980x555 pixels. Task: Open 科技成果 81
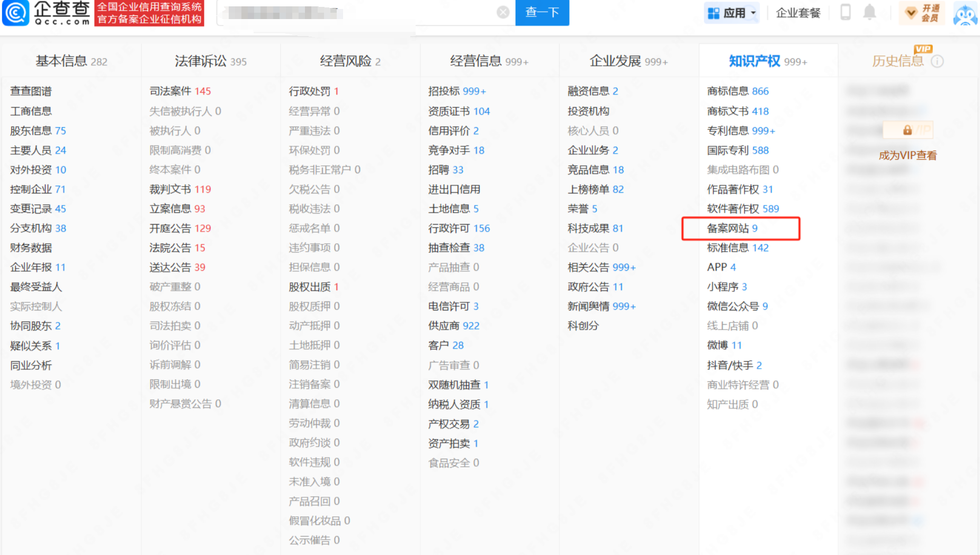point(596,228)
